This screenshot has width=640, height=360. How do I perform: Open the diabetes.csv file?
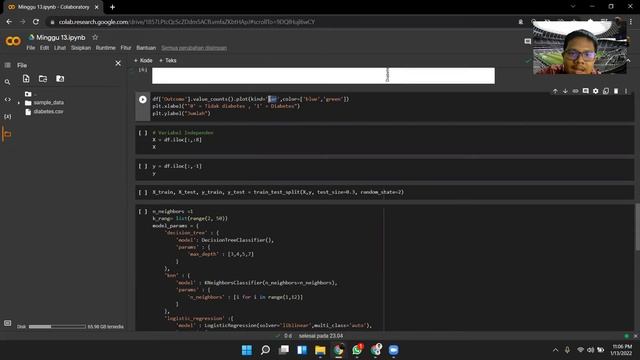coord(48,111)
